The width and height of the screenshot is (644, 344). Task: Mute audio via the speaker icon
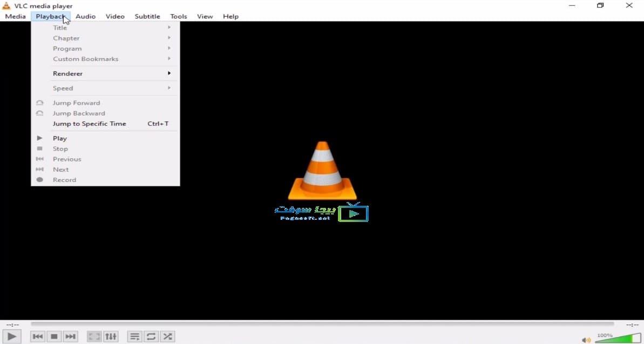pyautogui.click(x=586, y=340)
